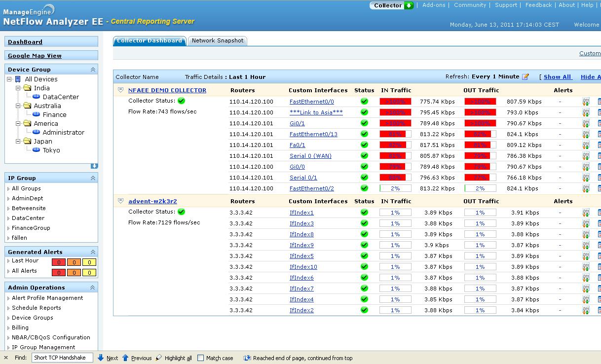Screen dimensions: 601x364
Task: Collapse the advent-w2k3r2 collector section
Action: click(x=120, y=201)
